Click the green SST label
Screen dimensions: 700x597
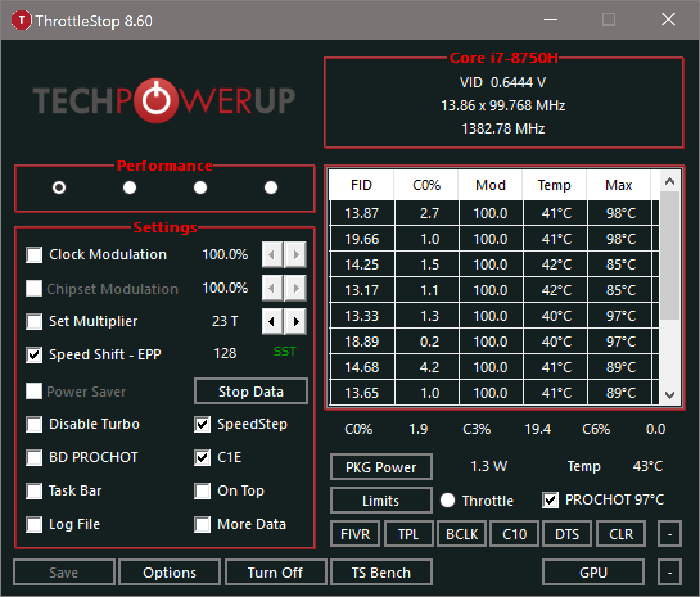pos(284,352)
